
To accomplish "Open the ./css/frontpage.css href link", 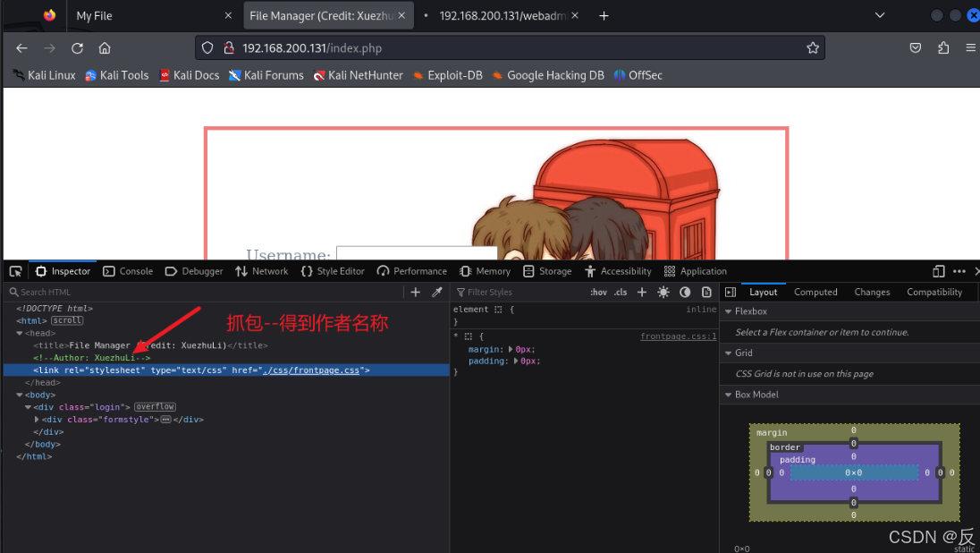I will point(311,370).
